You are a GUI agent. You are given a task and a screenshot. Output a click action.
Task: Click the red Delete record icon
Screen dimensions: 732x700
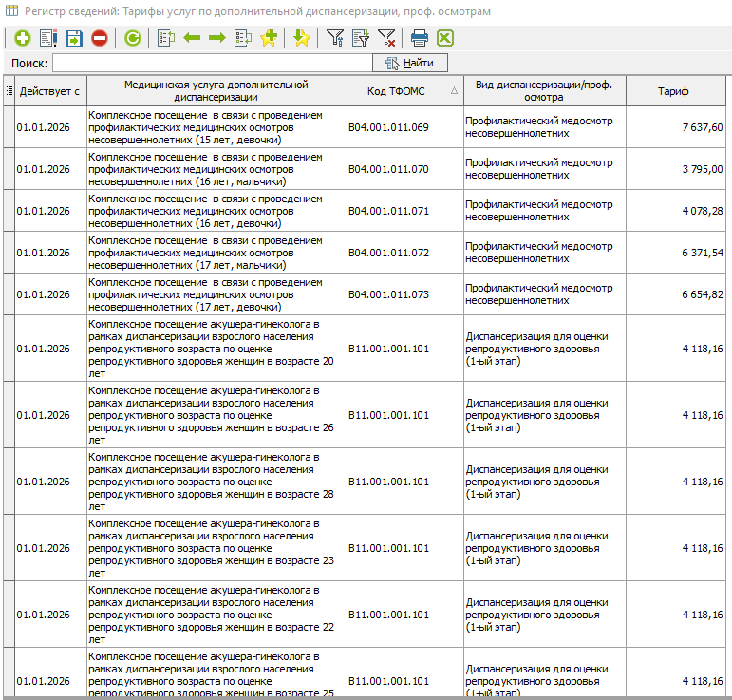tap(99, 38)
